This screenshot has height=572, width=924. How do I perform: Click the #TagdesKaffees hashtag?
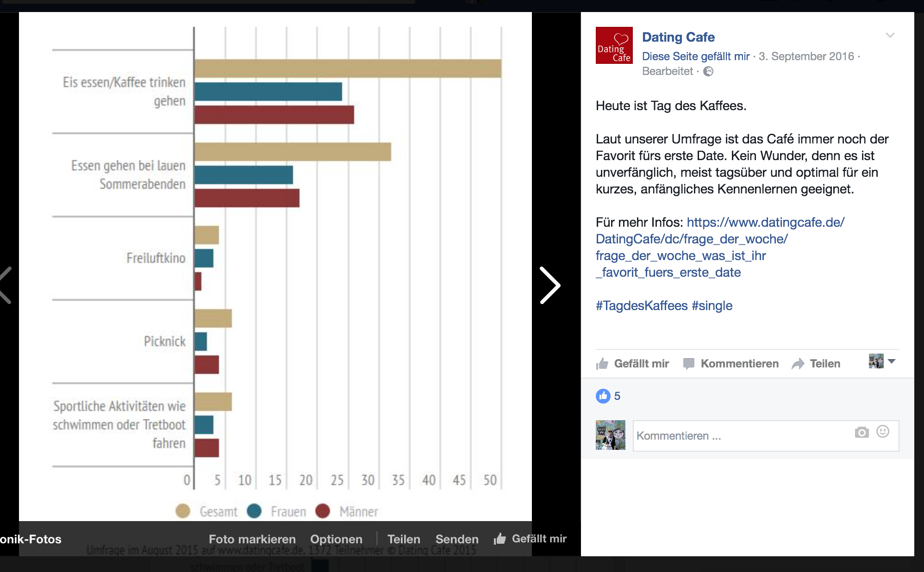(x=641, y=306)
